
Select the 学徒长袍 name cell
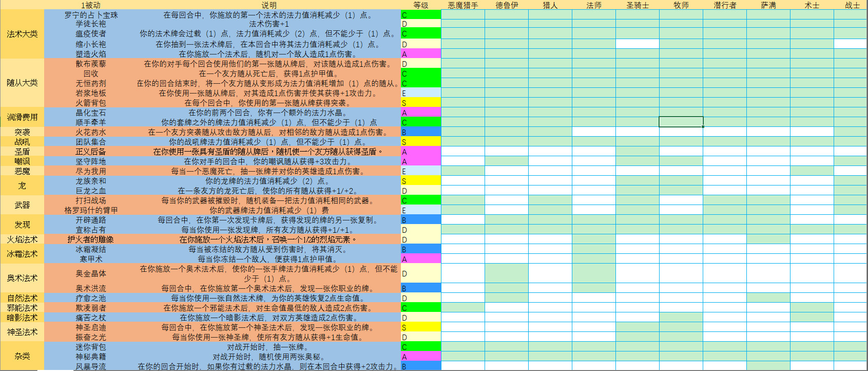[91, 24]
